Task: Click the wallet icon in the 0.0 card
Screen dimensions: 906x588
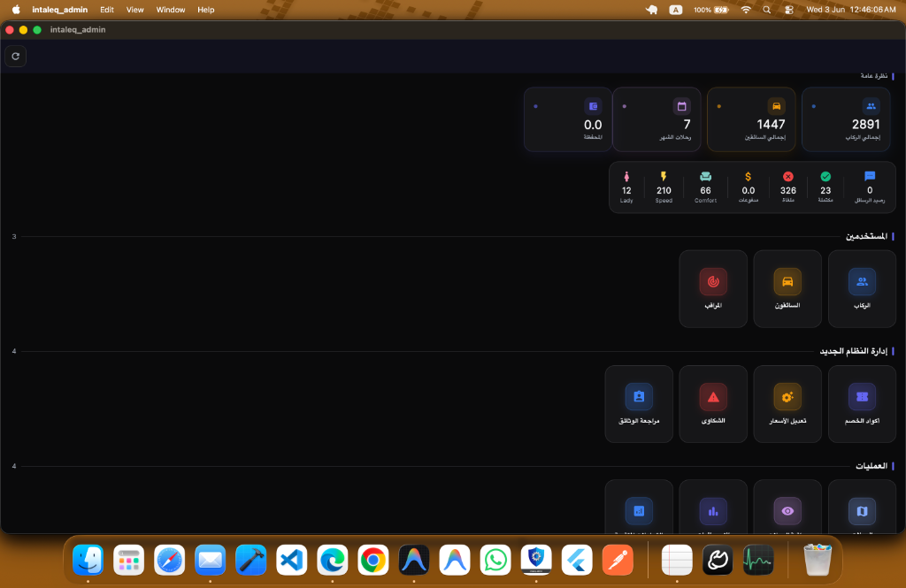Action: pyautogui.click(x=593, y=106)
